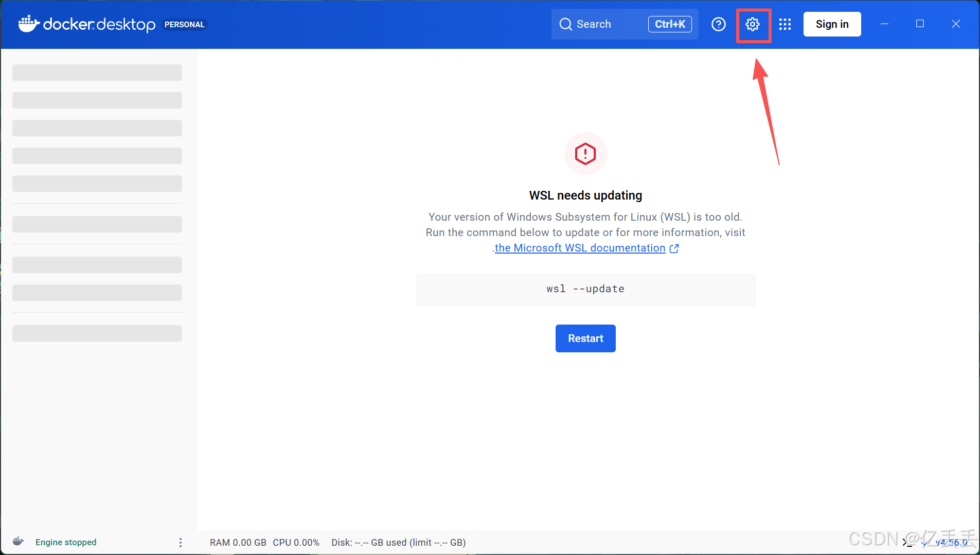The height and width of the screenshot is (555, 980).
Task: Open the help question-mark menu
Action: click(719, 24)
